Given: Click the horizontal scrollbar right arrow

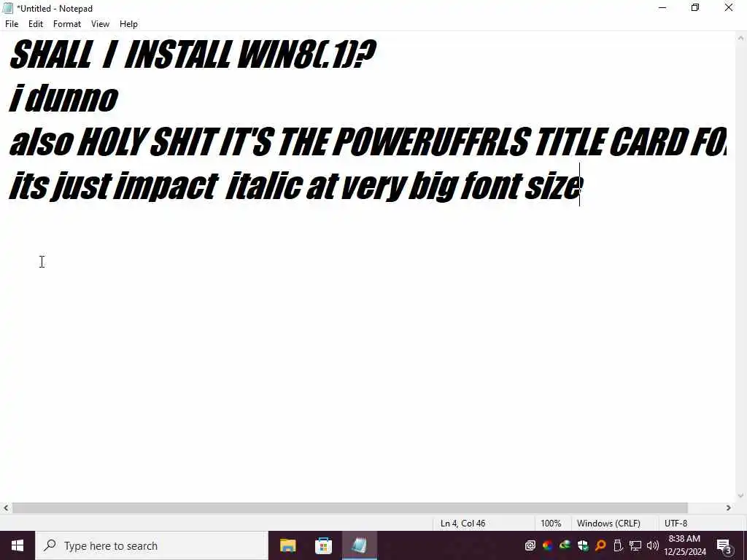Looking at the screenshot, I should (x=729, y=508).
